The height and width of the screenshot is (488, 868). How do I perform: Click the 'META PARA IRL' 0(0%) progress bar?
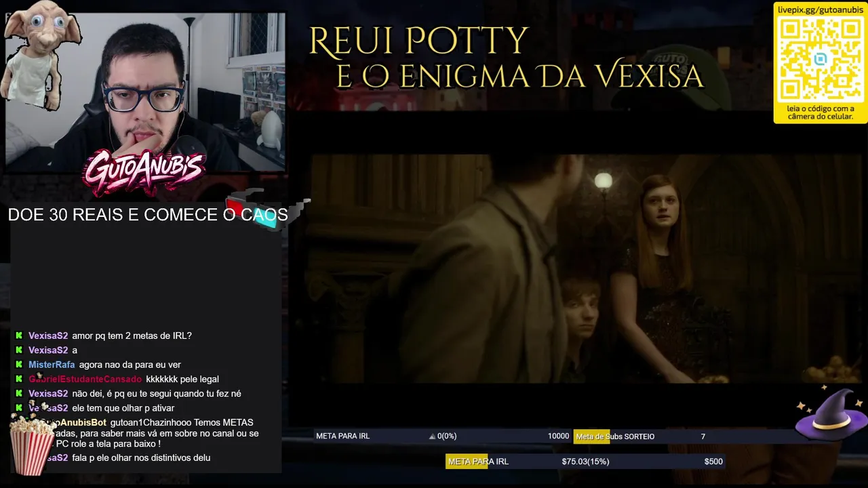point(442,436)
